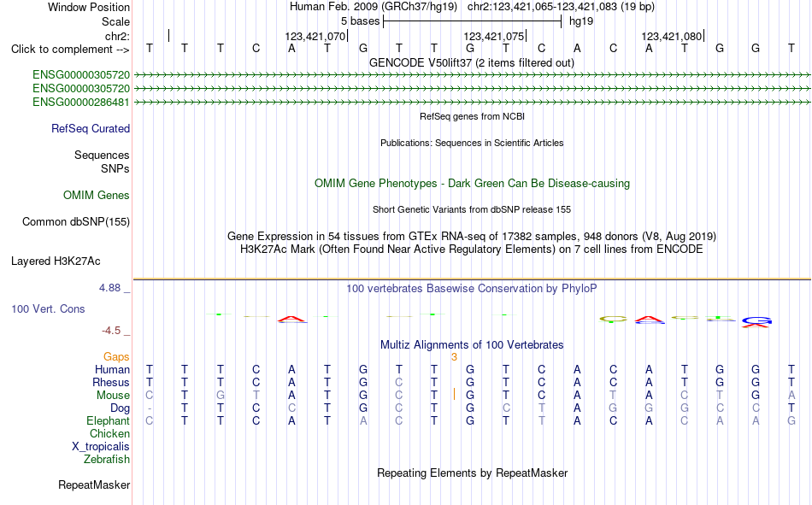The image size is (812, 505).
Task: Click the 'Click to complement -->' label
Action: pos(70,50)
